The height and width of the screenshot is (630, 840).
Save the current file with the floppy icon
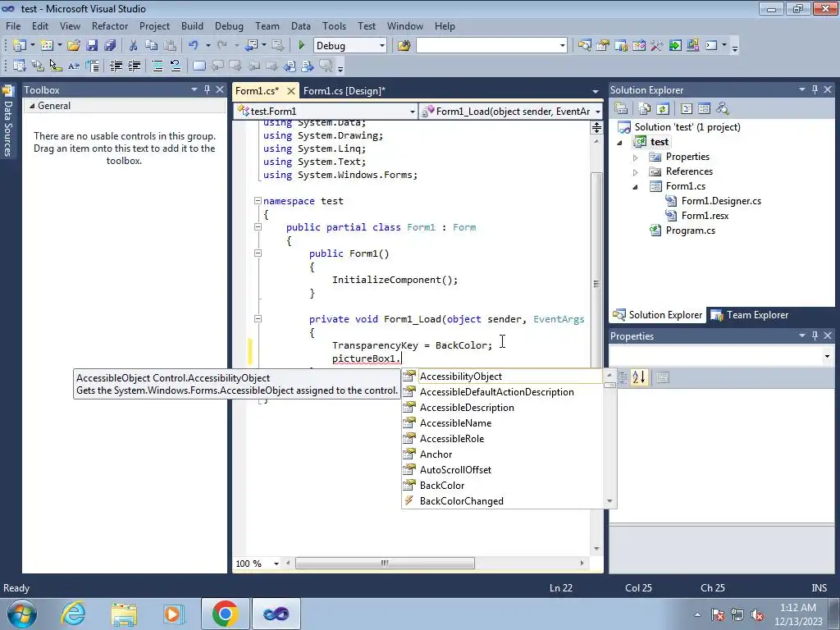point(92,46)
